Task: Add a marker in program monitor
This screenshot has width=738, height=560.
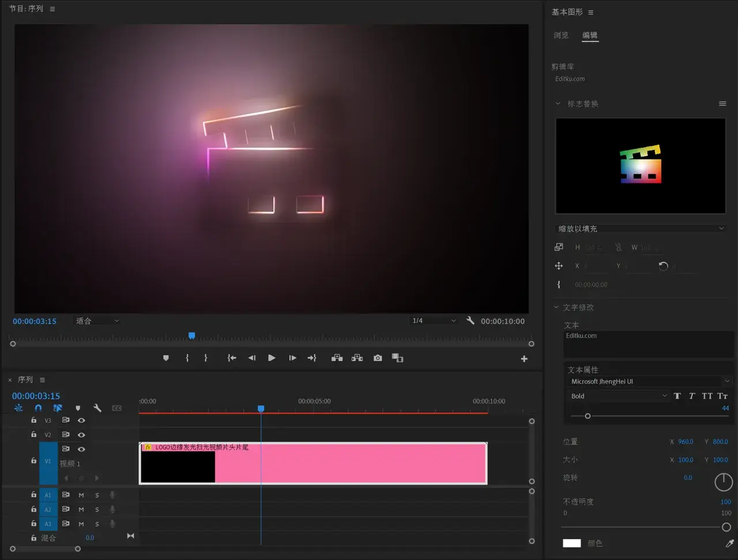Action: (x=166, y=358)
